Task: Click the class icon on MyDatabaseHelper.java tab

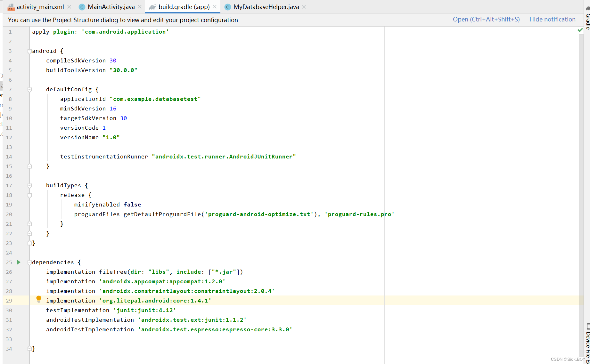Action: click(228, 7)
